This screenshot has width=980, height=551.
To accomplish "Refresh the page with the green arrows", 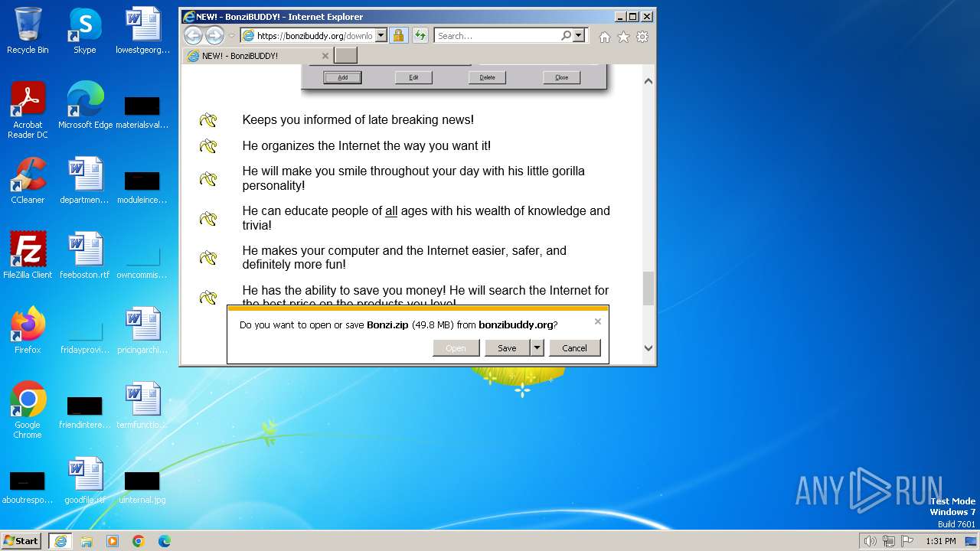I will (x=420, y=35).
